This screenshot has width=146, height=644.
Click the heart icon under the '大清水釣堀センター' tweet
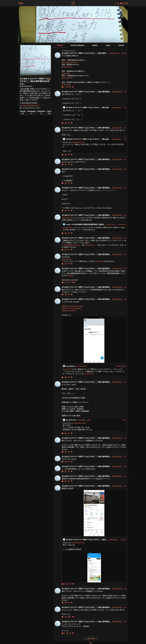coord(71,471)
